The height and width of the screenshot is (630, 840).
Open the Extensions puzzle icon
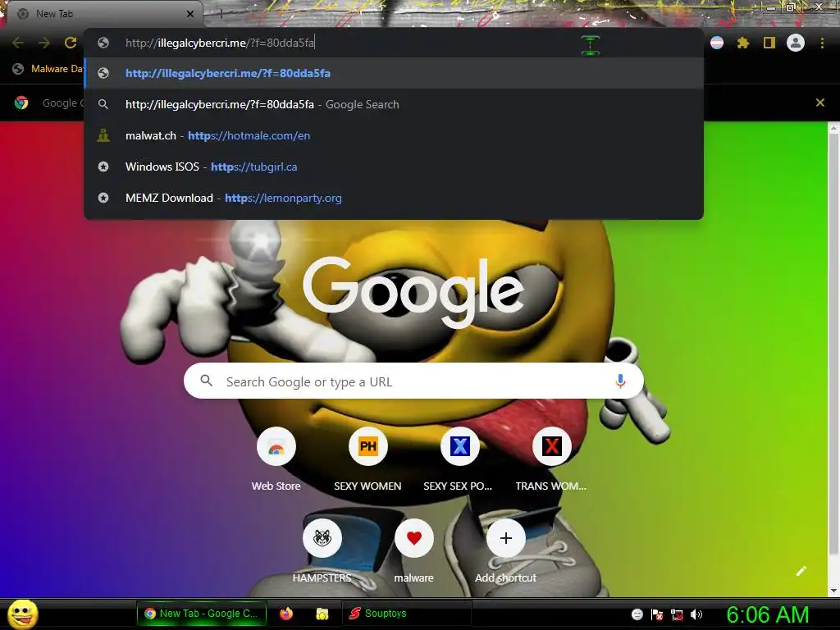coord(742,43)
